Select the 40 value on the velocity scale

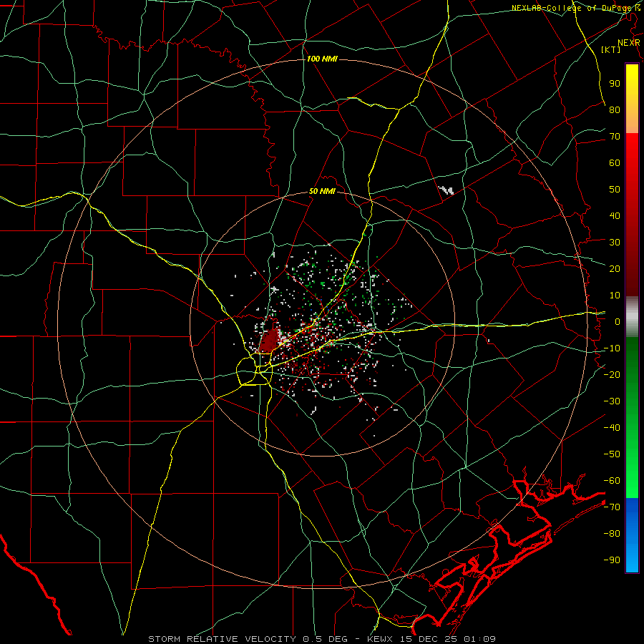coord(615,215)
